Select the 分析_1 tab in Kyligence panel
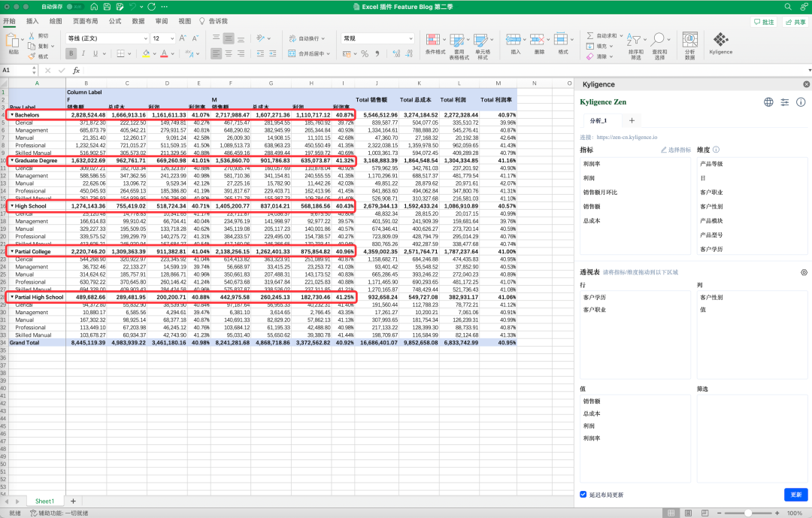Viewport: 812px width, 518px height. [x=598, y=120]
